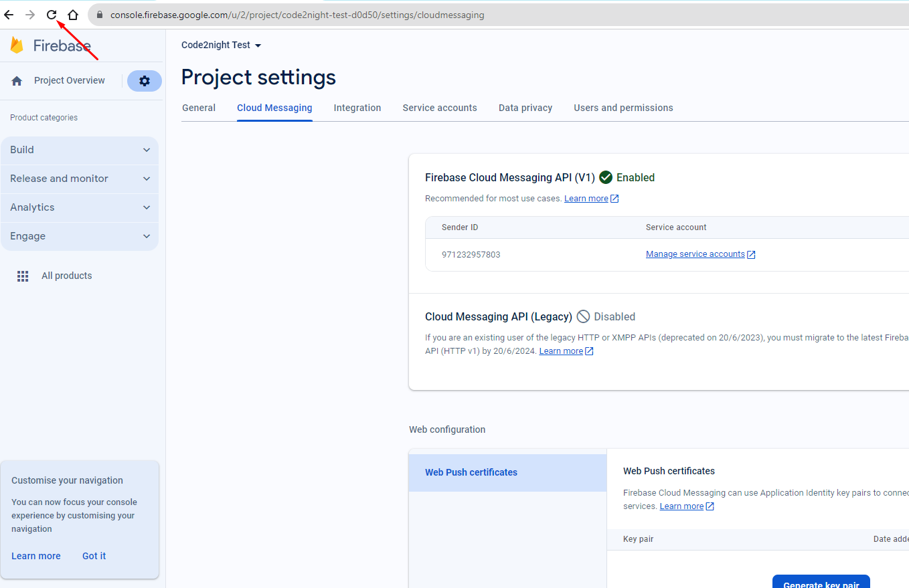Image resolution: width=909 pixels, height=588 pixels.
Task: Click the browser back arrow
Action: (9, 15)
